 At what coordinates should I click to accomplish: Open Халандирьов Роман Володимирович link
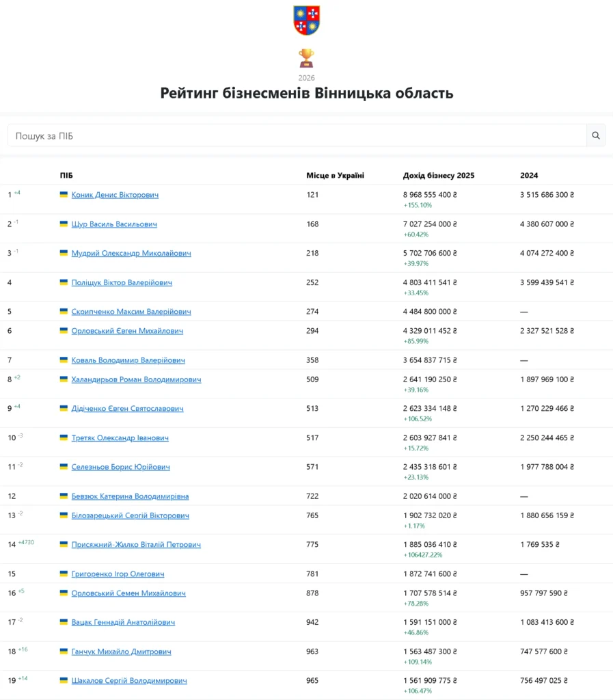[x=136, y=379]
